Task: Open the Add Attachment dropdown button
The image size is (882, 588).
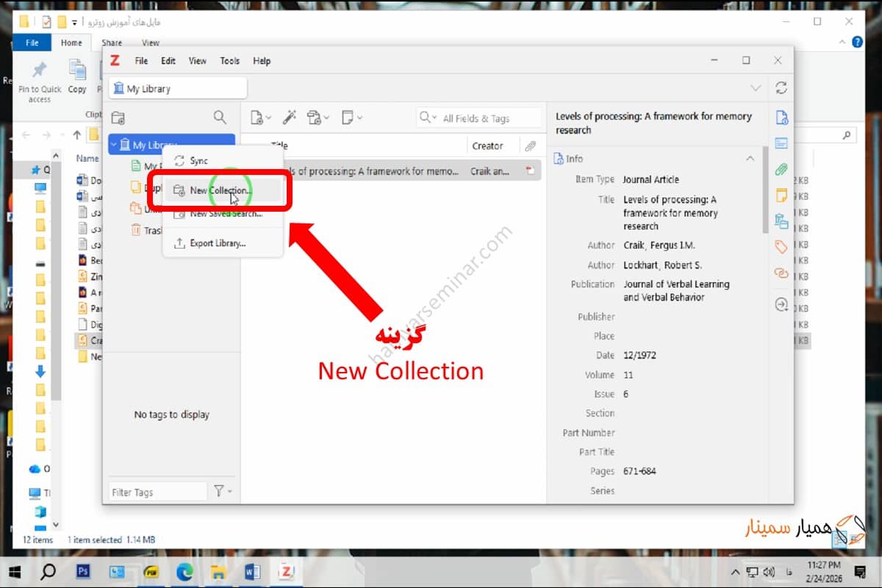Action: point(318,118)
